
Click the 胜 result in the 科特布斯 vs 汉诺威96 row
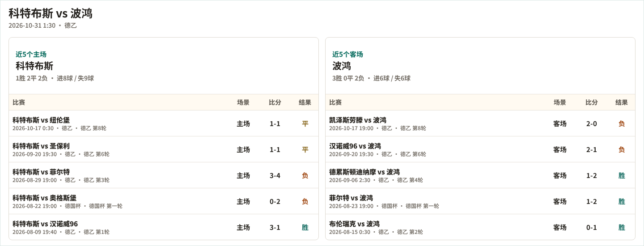[x=305, y=228]
